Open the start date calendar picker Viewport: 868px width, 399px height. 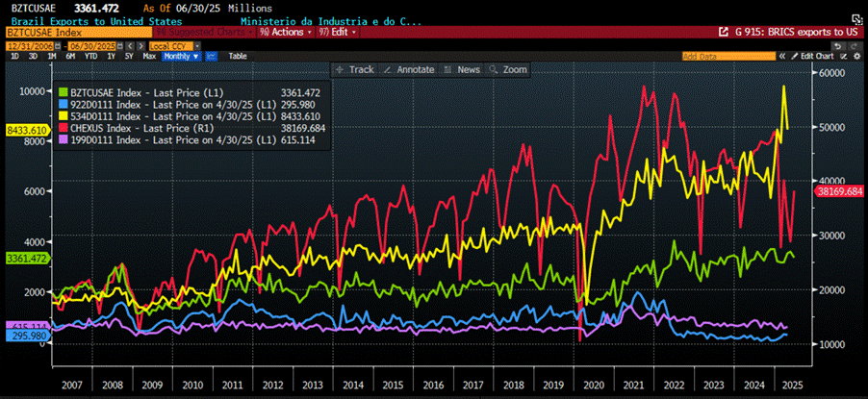point(56,44)
